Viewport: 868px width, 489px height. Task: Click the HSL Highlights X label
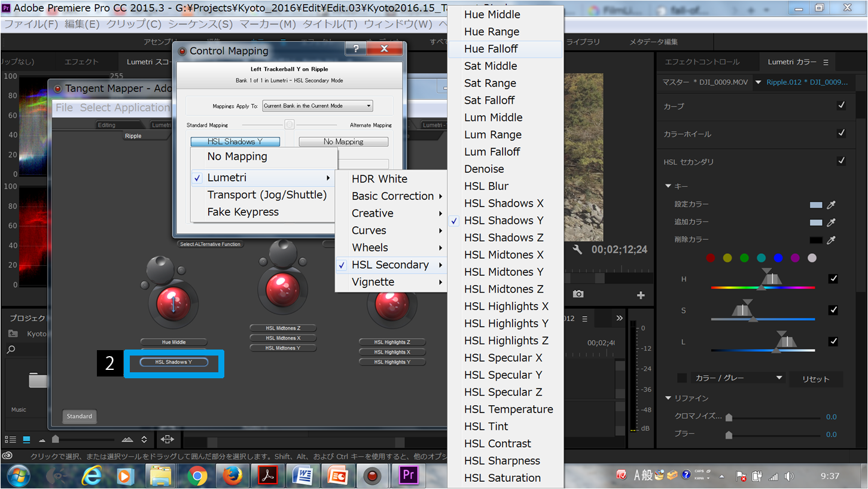tap(392, 352)
